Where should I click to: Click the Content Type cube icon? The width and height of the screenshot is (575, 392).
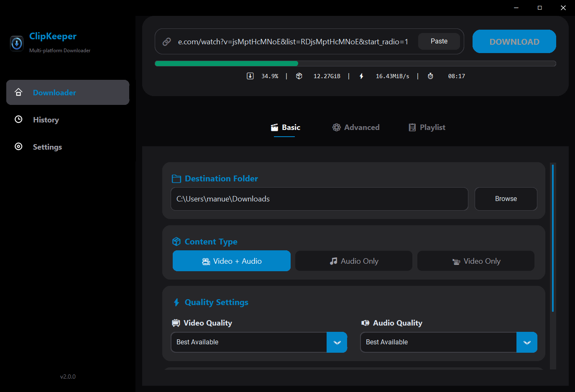pyautogui.click(x=176, y=242)
